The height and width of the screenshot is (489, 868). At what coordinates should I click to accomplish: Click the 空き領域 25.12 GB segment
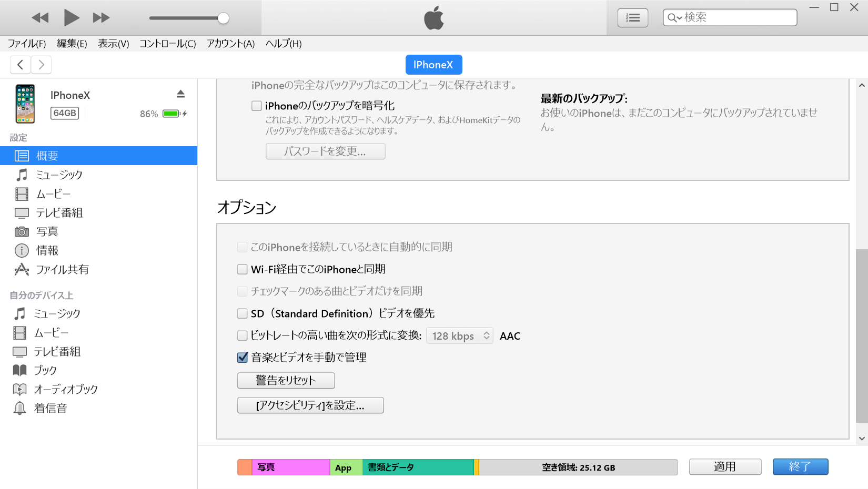pyautogui.click(x=578, y=467)
